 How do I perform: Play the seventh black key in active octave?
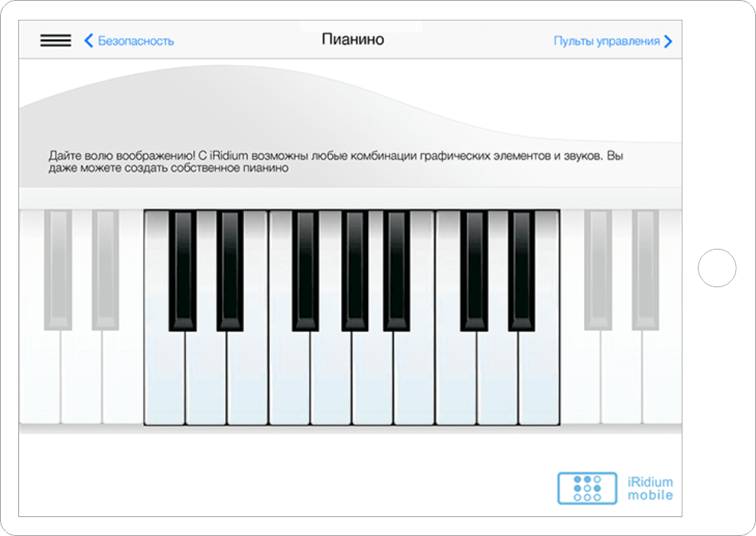tap(522, 270)
